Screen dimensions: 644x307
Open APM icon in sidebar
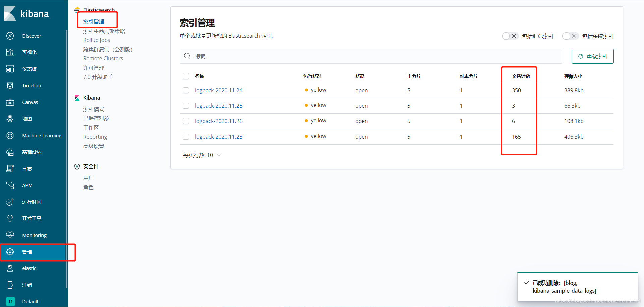(10, 185)
